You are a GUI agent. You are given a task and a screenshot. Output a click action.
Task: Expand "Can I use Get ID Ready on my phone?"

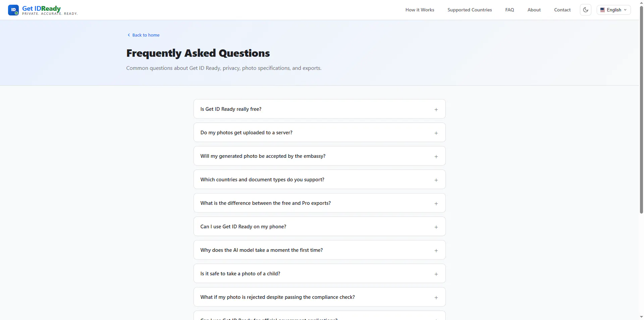click(319, 226)
